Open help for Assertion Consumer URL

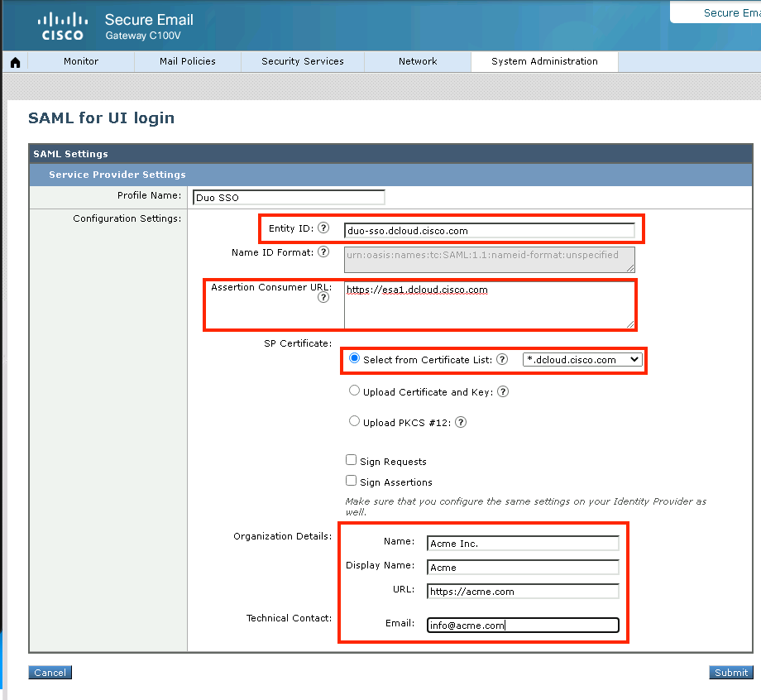pyautogui.click(x=323, y=297)
